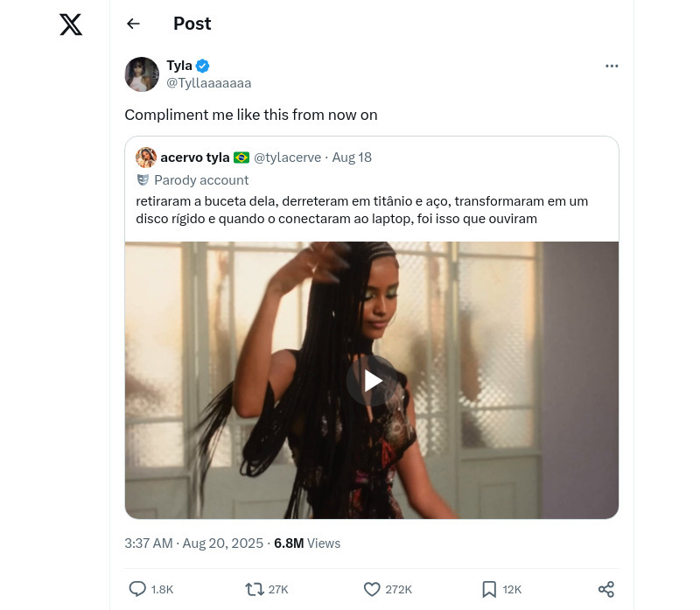Screen dimensions: 700x610
Task: View the 6.8M Views analytics
Action: (x=307, y=543)
